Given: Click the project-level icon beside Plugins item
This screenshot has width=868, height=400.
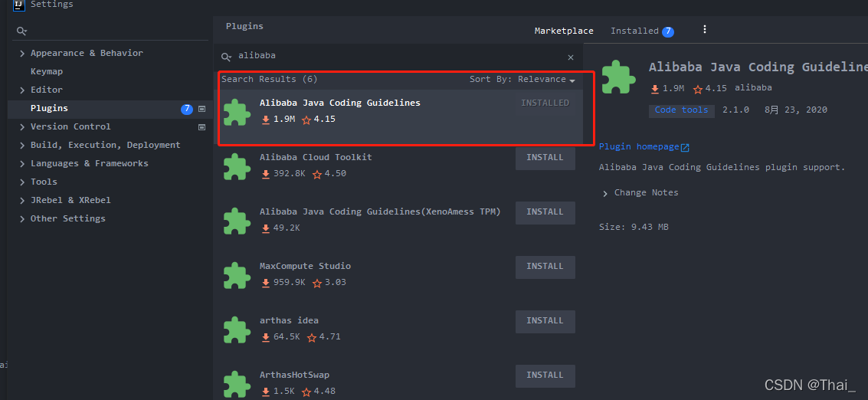Looking at the screenshot, I should pyautogui.click(x=202, y=109).
